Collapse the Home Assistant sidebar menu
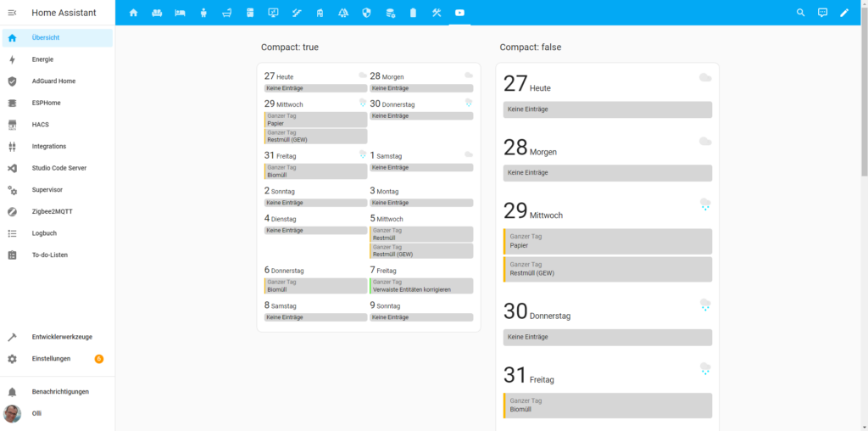The width and height of the screenshot is (868, 431). coord(12,13)
